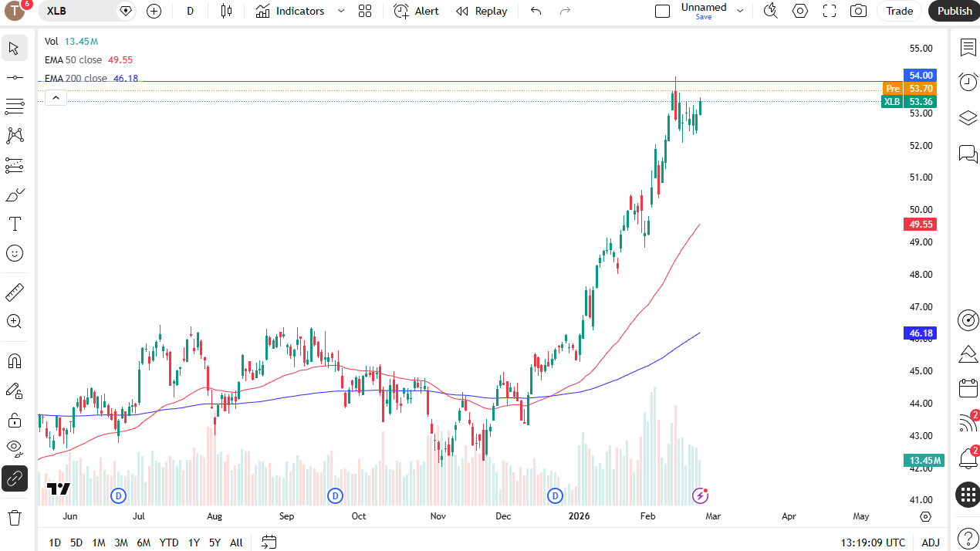Click the December dividend D marker
The height and width of the screenshot is (551, 980).
pos(555,495)
